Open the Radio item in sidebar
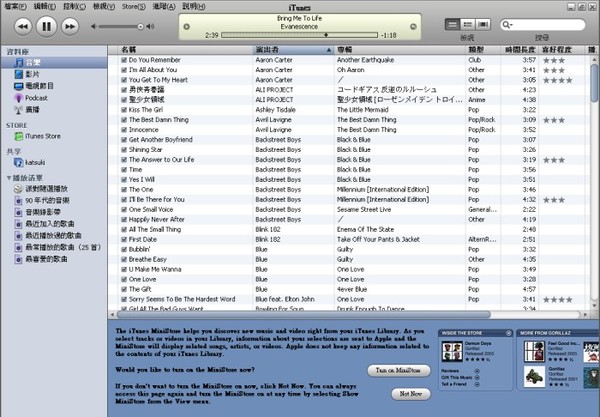Viewport: 600px width, 417px height. pyautogui.click(x=26, y=110)
